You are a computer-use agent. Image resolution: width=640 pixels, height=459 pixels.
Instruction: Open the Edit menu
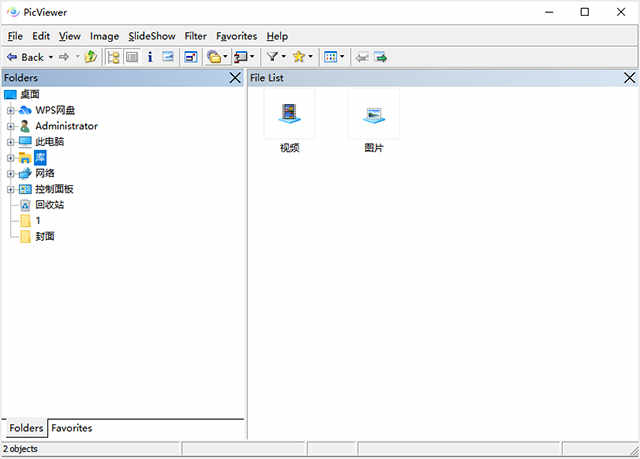tap(41, 36)
